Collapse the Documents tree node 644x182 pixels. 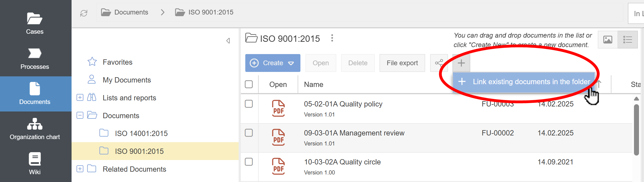(80, 115)
